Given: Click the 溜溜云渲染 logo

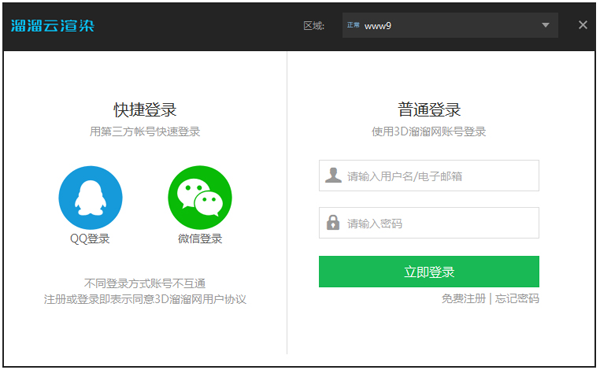Looking at the screenshot, I should [x=52, y=26].
